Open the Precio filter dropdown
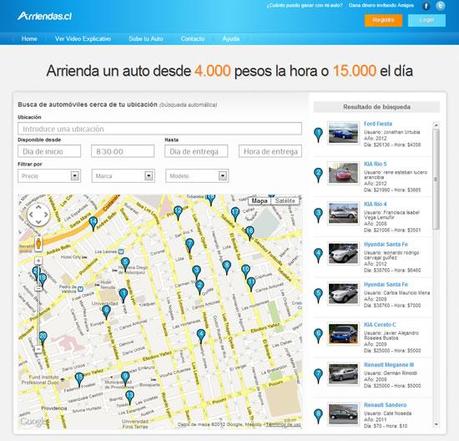The height and width of the screenshot is (441, 459). [49, 176]
